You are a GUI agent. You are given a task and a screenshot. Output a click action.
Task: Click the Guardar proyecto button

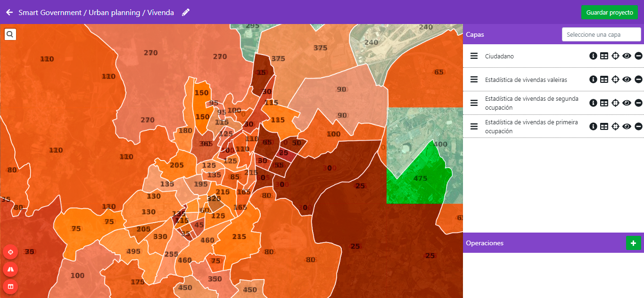pos(609,12)
